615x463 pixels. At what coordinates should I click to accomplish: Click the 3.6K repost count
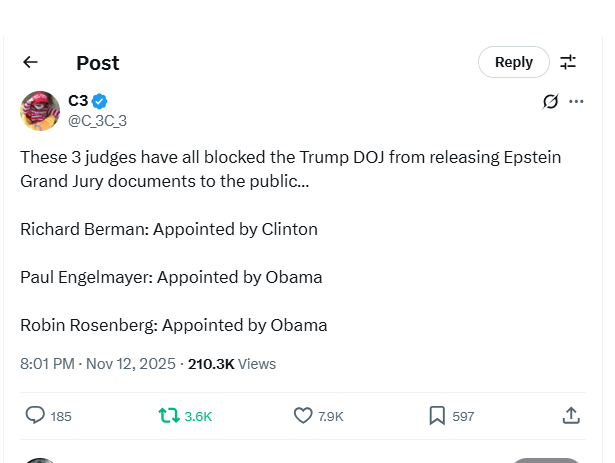[198, 416]
